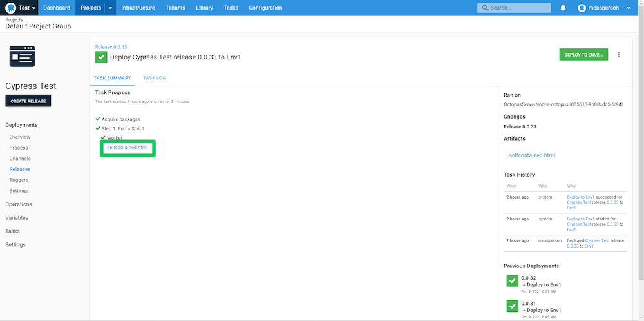Screen dimensions: 644x321
Task: Open the three-dot overflow menu
Action: [x=619, y=55]
